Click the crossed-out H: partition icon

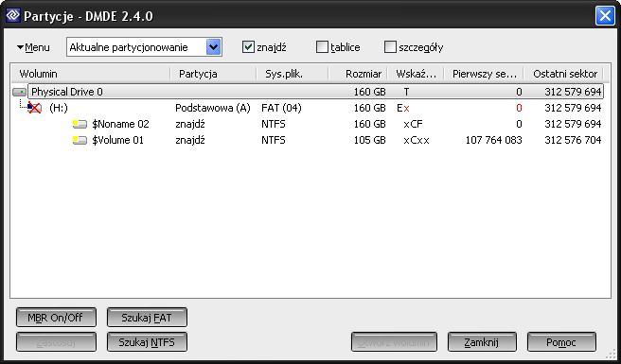click(x=34, y=108)
